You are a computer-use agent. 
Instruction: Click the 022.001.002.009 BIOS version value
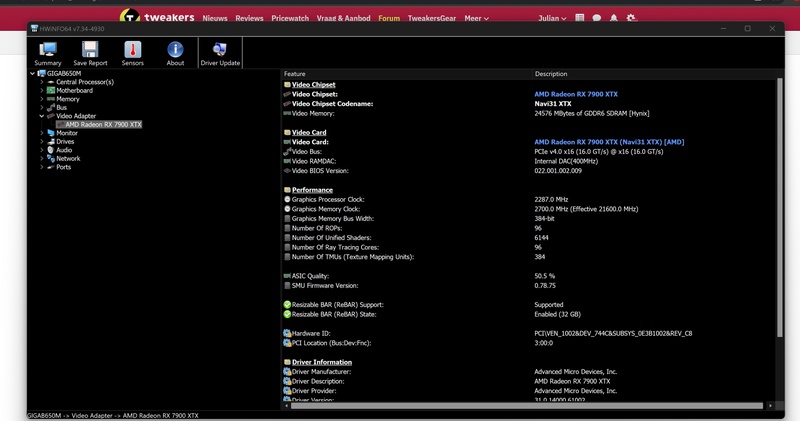tap(558, 171)
